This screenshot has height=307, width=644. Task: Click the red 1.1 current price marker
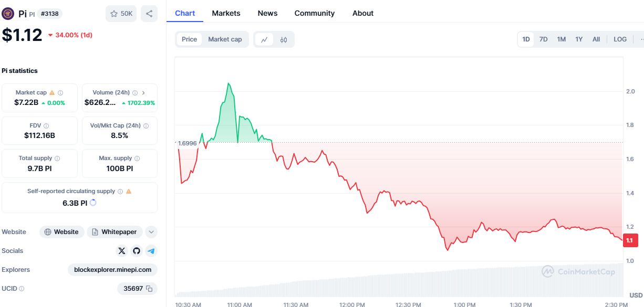click(x=630, y=240)
